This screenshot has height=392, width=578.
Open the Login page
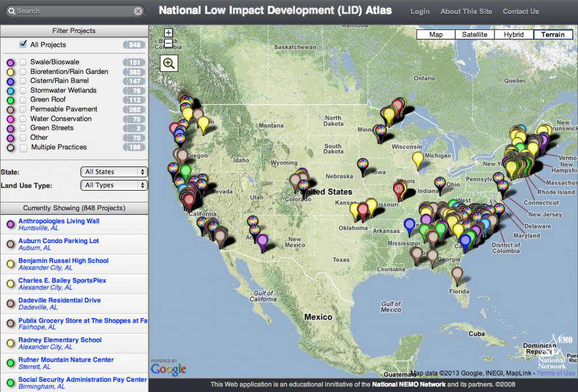coord(420,11)
